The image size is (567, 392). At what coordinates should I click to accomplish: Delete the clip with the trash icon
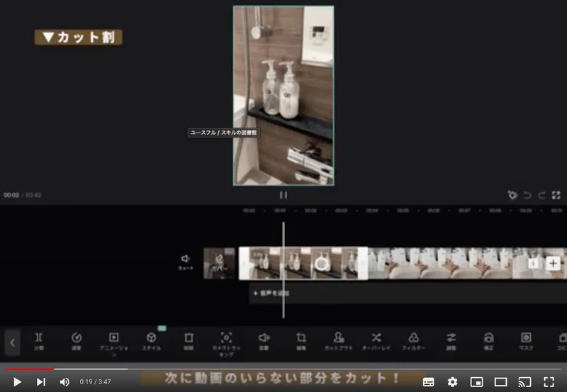[189, 341]
